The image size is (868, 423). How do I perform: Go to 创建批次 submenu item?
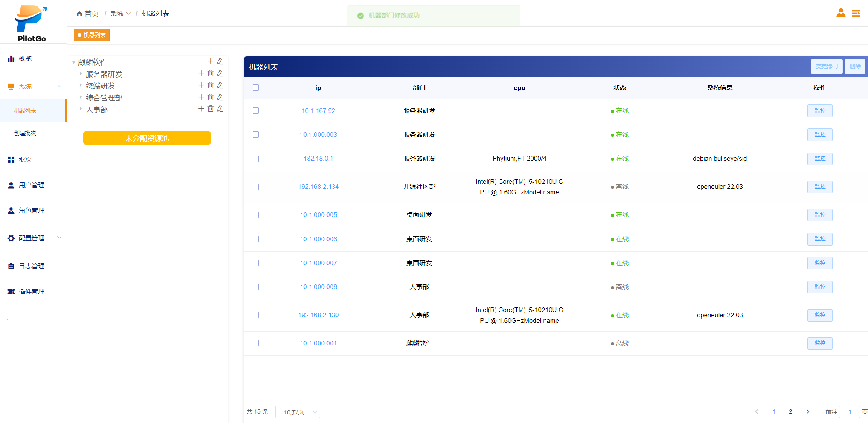[x=25, y=133]
